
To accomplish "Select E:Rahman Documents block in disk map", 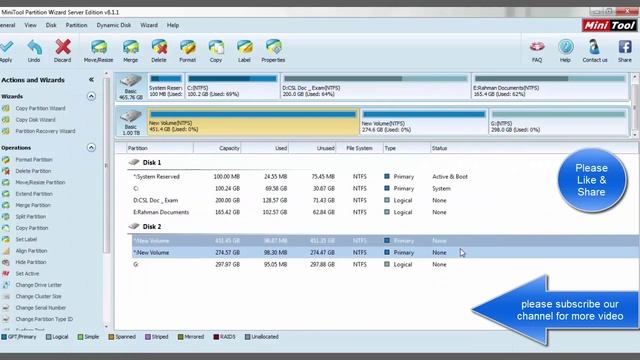I will click(x=549, y=86).
